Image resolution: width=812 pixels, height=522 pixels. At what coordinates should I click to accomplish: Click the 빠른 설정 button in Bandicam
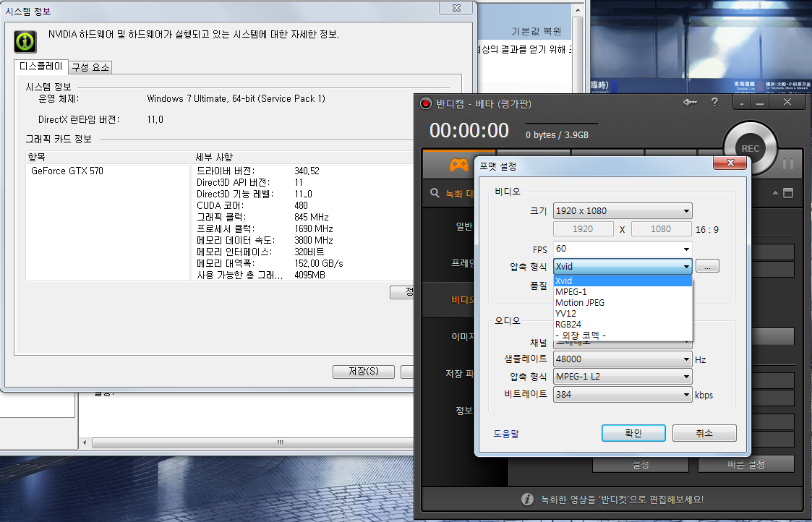click(x=746, y=464)
